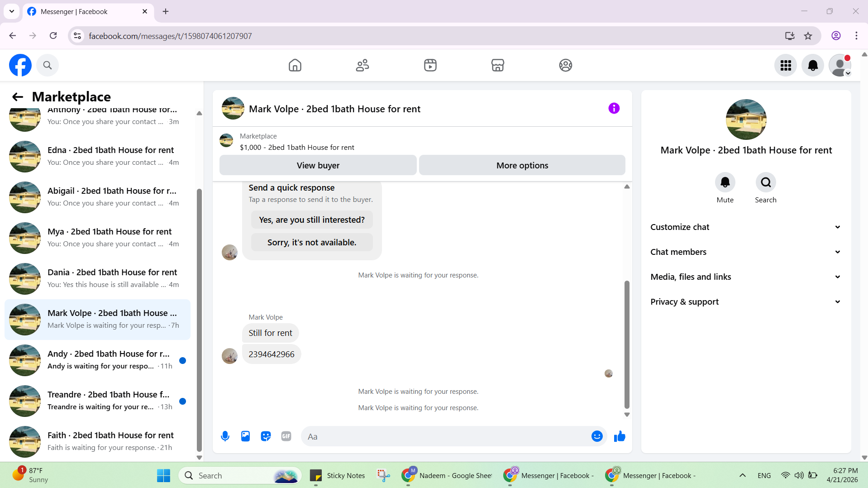Send quick reply 'Sorry, it's not available.'
868x488 pixels.
tap(312, 243)
